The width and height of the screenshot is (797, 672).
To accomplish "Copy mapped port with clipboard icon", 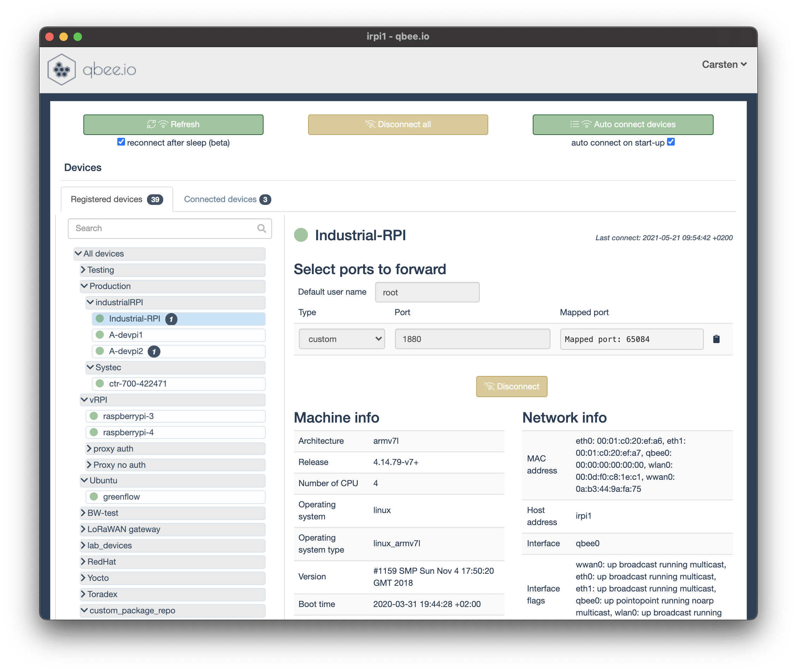I will (716, 339).
